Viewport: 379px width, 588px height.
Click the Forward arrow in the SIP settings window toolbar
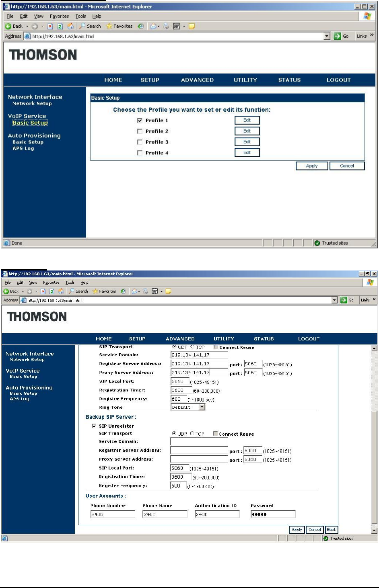(x=29, y=291)
